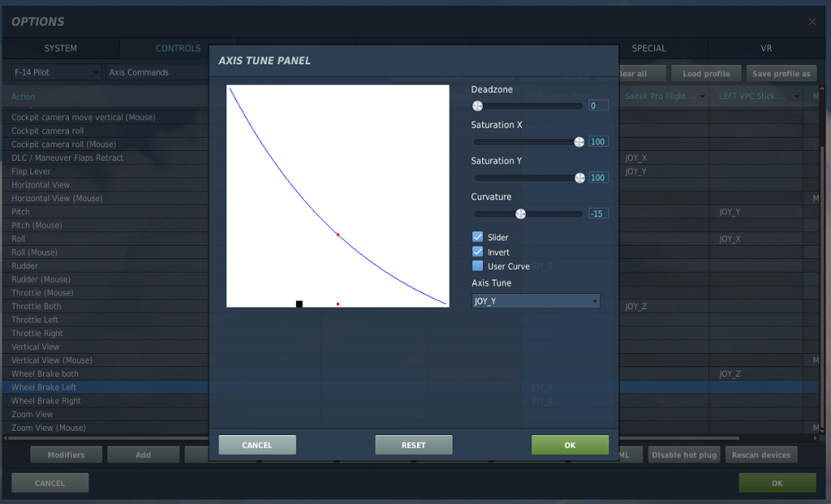The height and width of the screenshot is (504, 831).
Task: Uncheck the Invert option
Action: (478, 252)
